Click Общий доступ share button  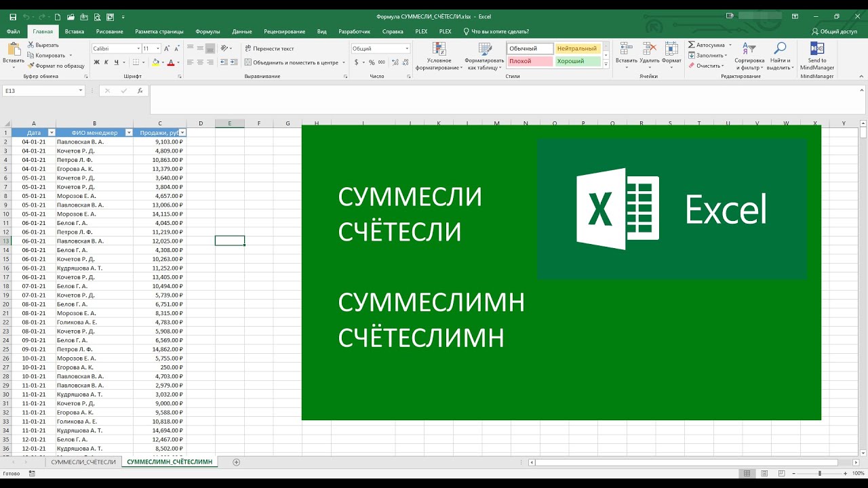[x=834, y=31]
